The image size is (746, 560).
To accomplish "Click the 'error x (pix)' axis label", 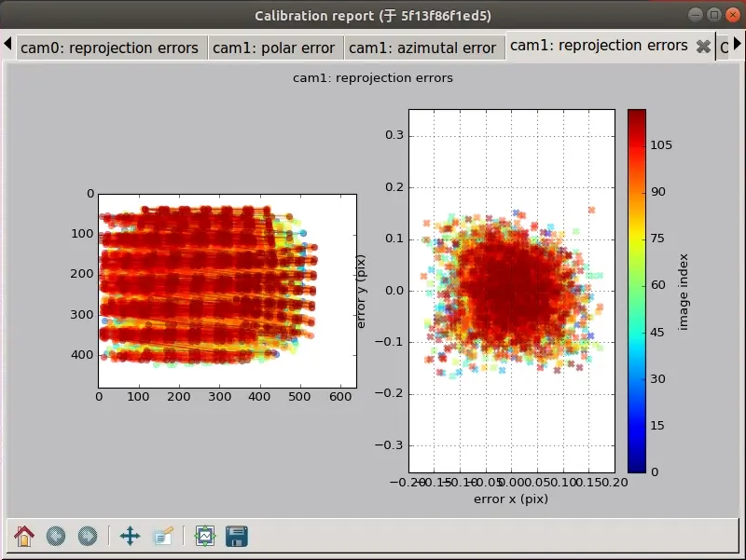I will [x=511, y=499].
